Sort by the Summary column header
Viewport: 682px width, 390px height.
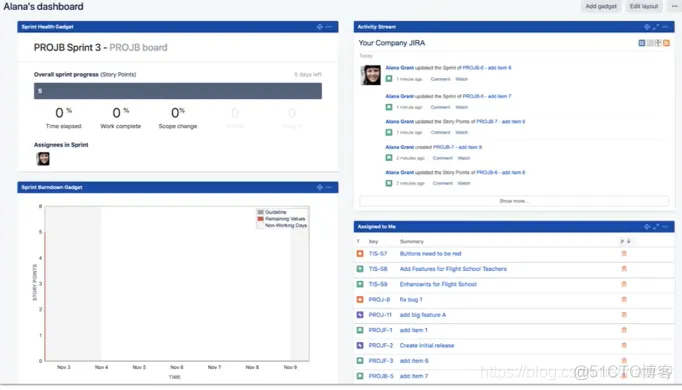[411, 241]
